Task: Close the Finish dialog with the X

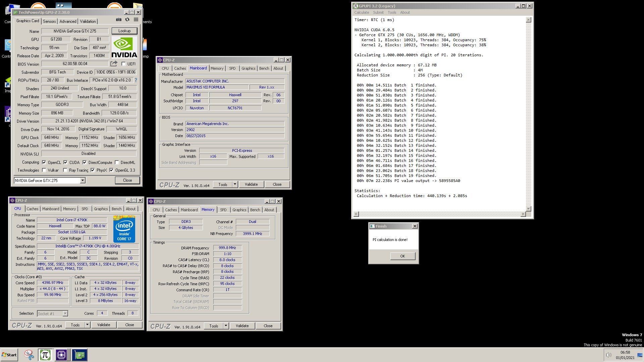Action: [415, 226]
